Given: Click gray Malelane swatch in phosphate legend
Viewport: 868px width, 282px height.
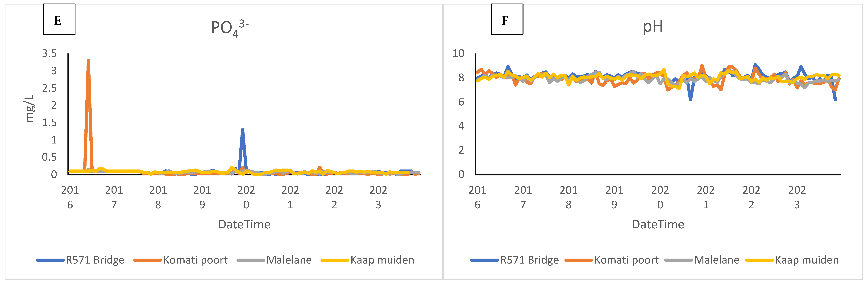Looking at the screenshot, I should tap(251, 260).
